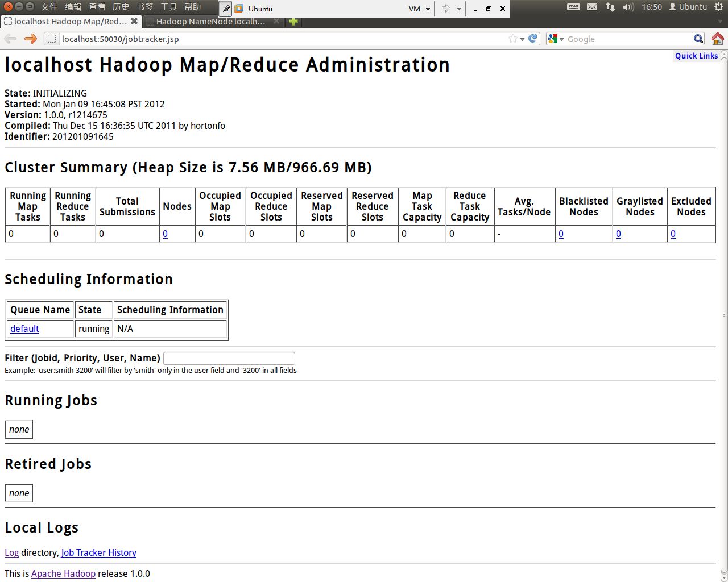Pin the VM toolbar with the pushpin icon
Viewport: 728px width, 582px height.
[x=226, y=9]
